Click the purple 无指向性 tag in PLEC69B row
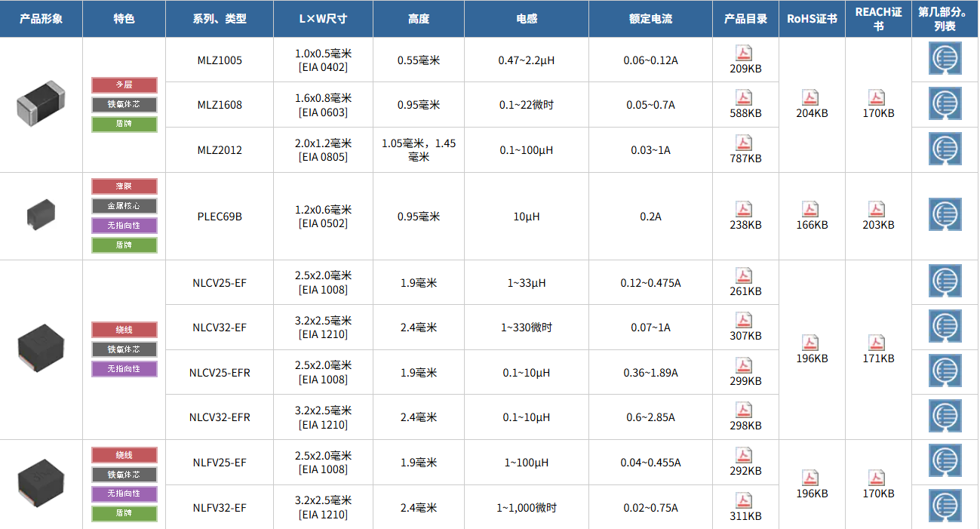980x529 pixels. click(124, 226)
